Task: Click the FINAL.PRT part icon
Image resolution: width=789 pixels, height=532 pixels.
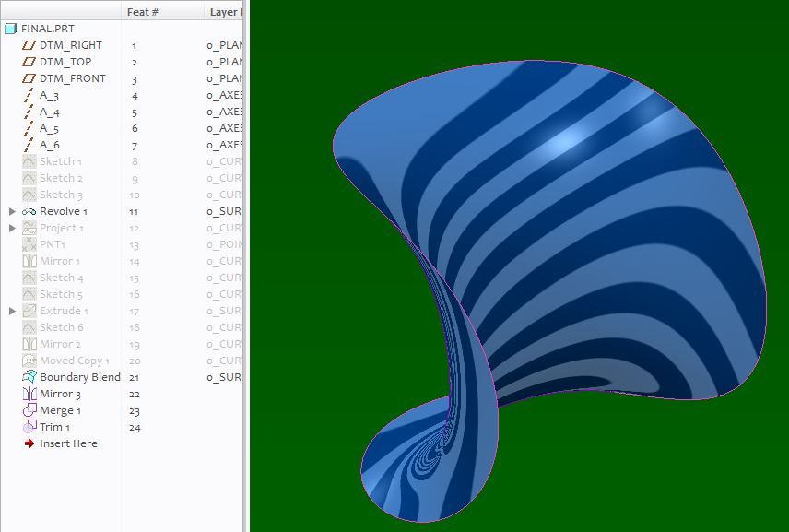Action: coord(10,29)
